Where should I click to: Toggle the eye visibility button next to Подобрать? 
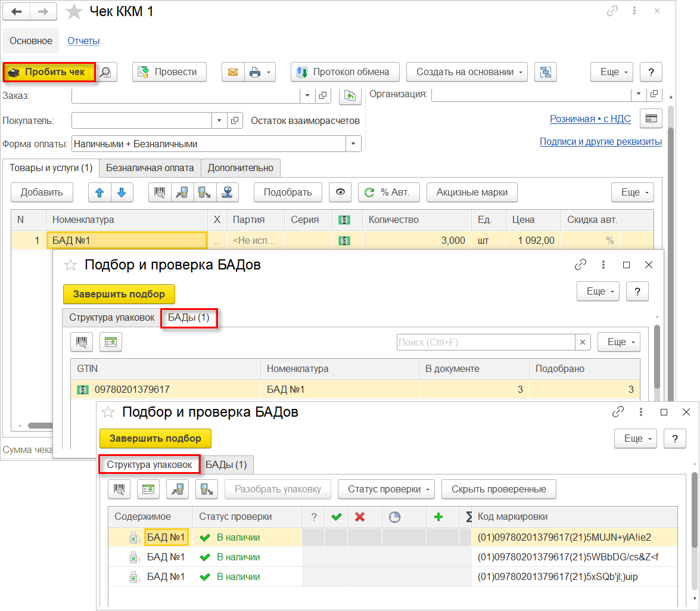(x=340, y=193)
